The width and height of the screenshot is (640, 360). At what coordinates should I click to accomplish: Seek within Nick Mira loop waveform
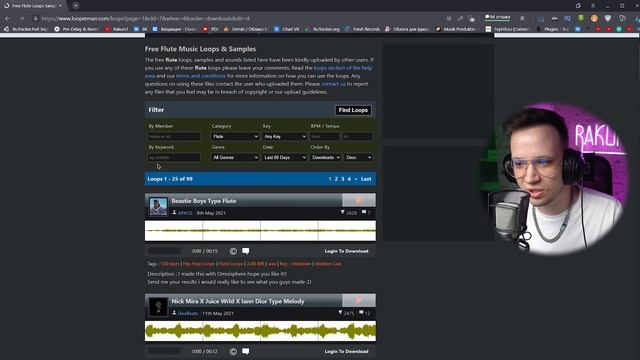pos(260,331)
